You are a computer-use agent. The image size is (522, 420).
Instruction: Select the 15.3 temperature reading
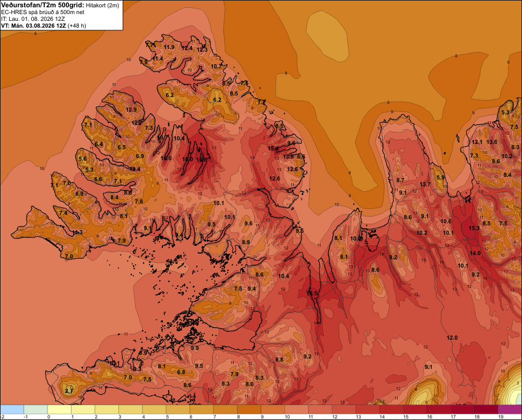click(x=474, y=228)
